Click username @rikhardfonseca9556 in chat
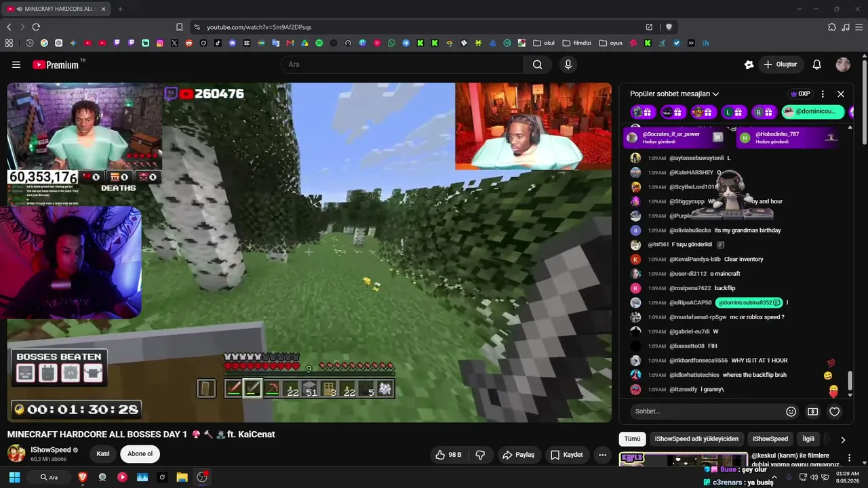 point(698,361)
